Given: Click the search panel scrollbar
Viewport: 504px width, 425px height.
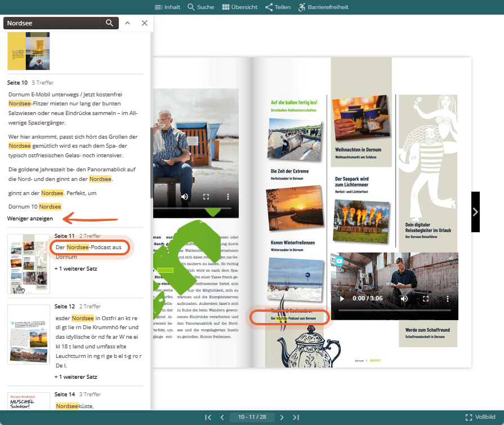Looking at the screenshot, I should (x=151, y=162).
